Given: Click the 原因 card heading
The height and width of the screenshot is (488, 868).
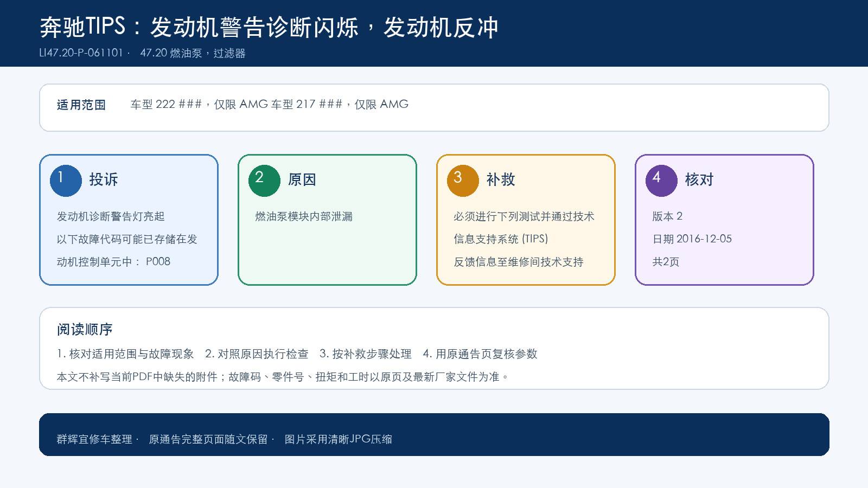Looking at the screenshot, I should coord(302,179).
